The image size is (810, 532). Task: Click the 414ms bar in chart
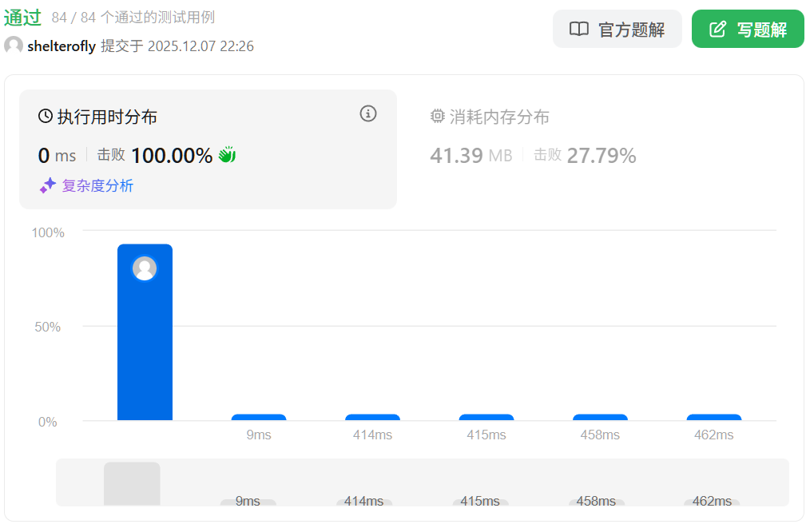[x=372, y=417]
